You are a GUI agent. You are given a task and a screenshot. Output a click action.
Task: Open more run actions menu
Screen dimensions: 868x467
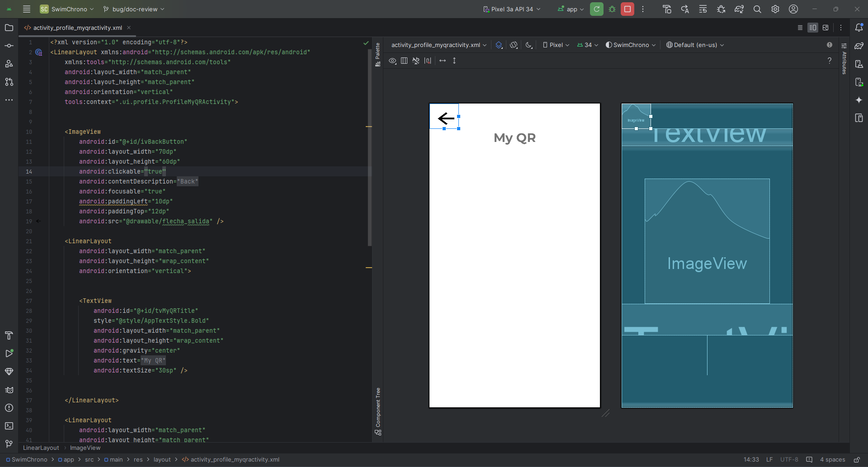click(643, 9)
